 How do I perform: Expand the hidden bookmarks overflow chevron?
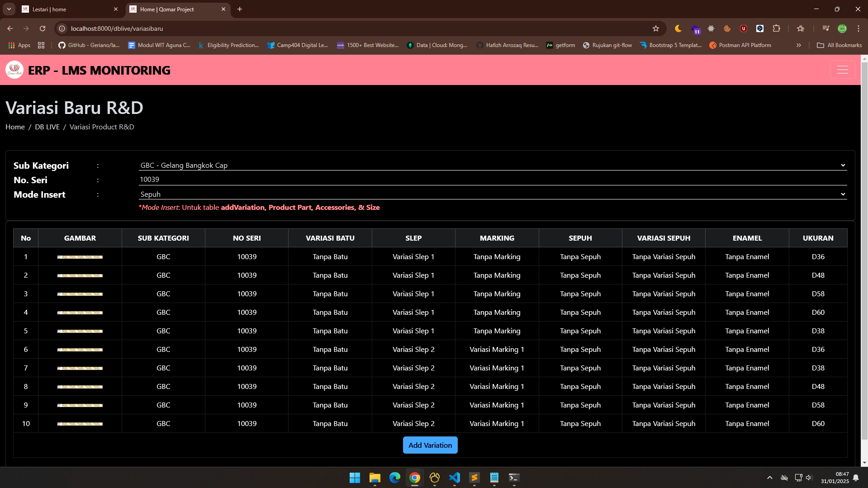pyautogui.click(x=798, y=45)
